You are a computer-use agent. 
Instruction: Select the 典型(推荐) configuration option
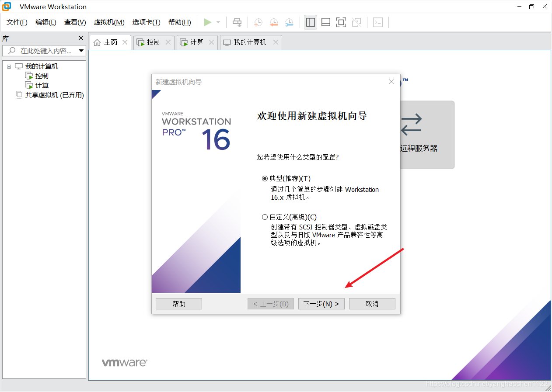tap(265, 178)
